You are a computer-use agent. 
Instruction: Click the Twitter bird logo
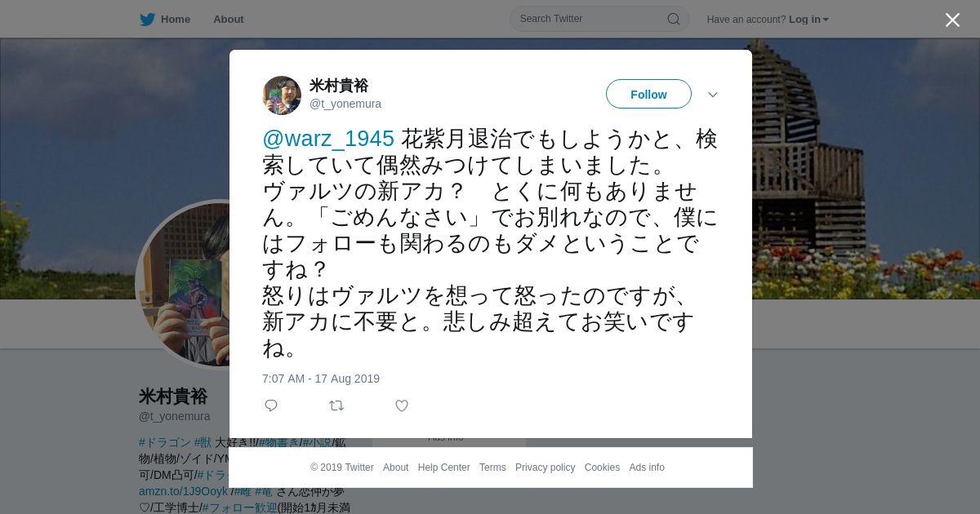pos(147,20)
